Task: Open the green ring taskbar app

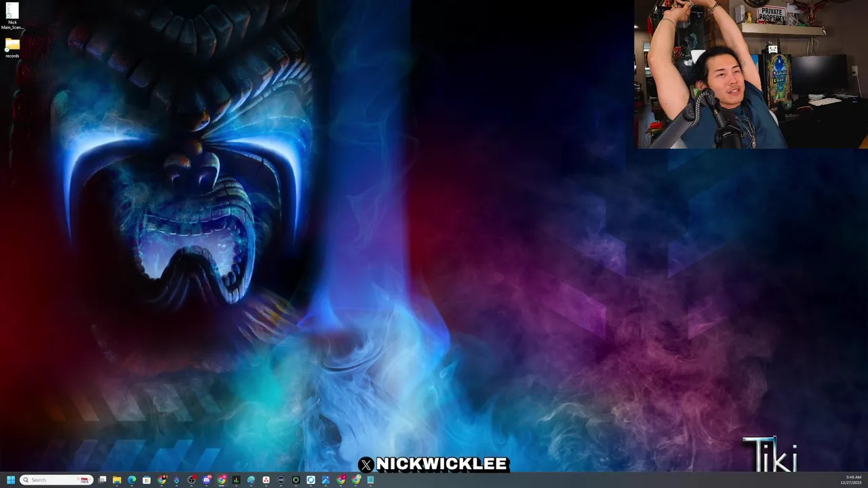Action: tap(296, 480)
